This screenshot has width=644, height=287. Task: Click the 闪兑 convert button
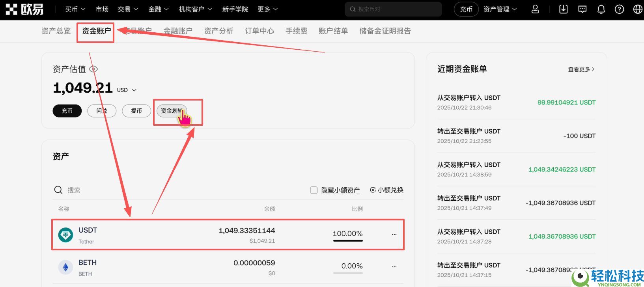(x=102, y=111)
